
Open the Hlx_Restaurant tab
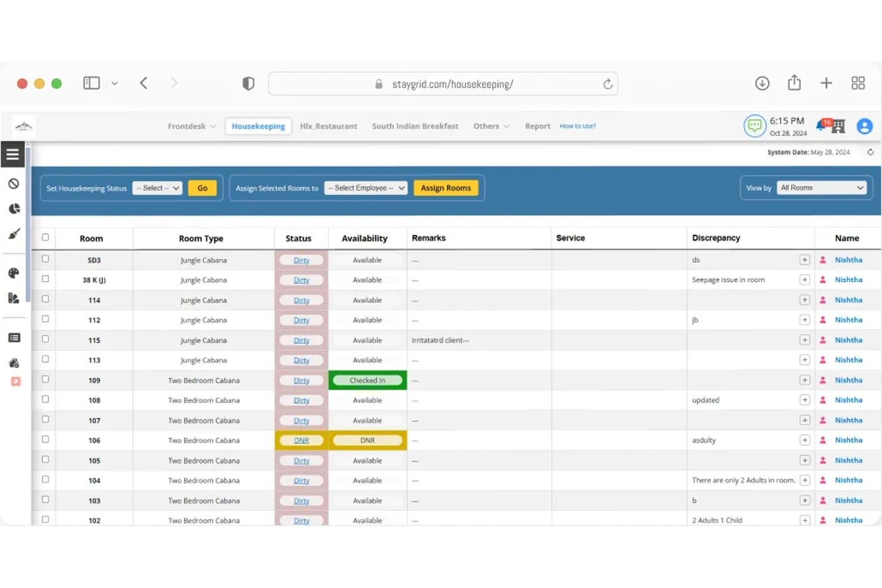coord(328,126)
